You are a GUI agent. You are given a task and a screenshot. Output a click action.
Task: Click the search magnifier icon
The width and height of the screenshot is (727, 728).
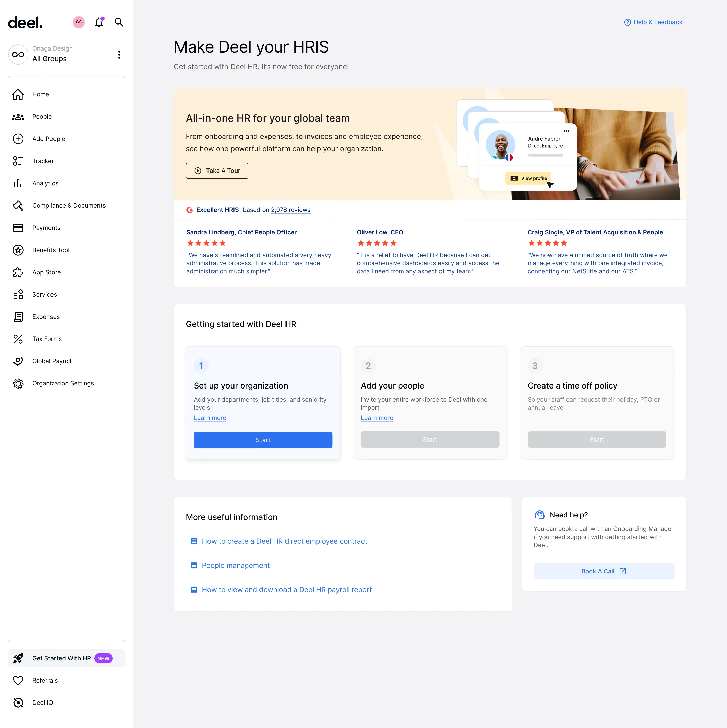click(119, 22)
